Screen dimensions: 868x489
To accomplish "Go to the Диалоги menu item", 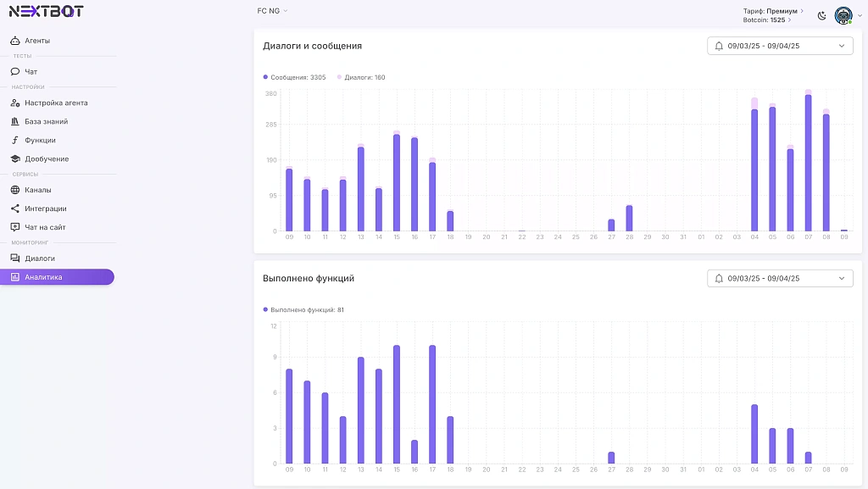I will pyautogui.click(x=40, y=258).
